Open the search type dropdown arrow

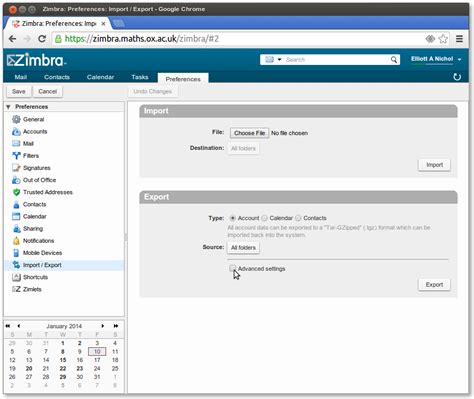pyautogui.click(x=279, y=60)
